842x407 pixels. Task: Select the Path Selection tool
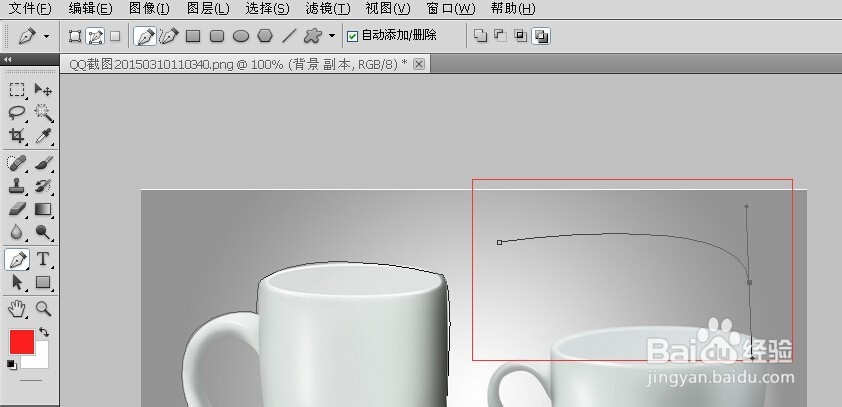pos(17,282)
